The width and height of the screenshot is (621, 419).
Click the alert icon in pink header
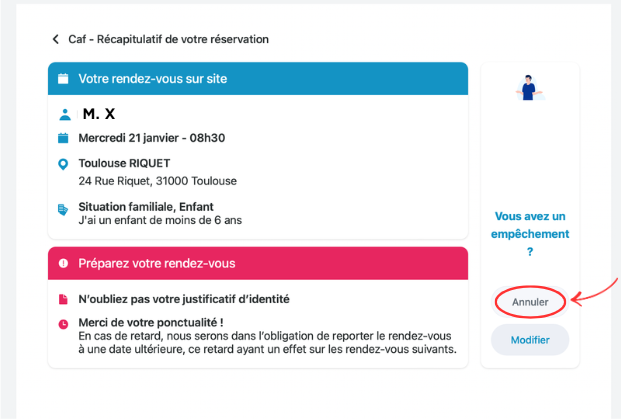[63, 263]
